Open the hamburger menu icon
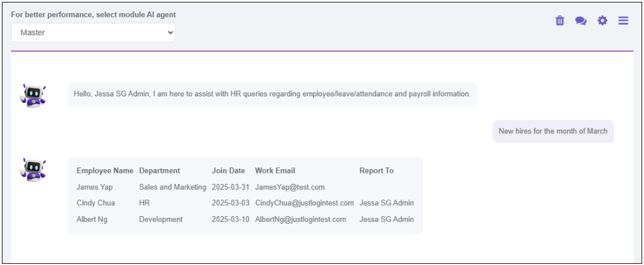 (x=623, y=20)
